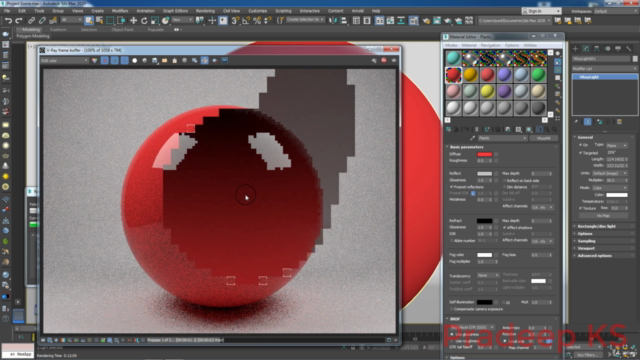This screenshot has height=360, width=640.
Task: Open the Modify tab icon in command panel
Action: [586, 49]
